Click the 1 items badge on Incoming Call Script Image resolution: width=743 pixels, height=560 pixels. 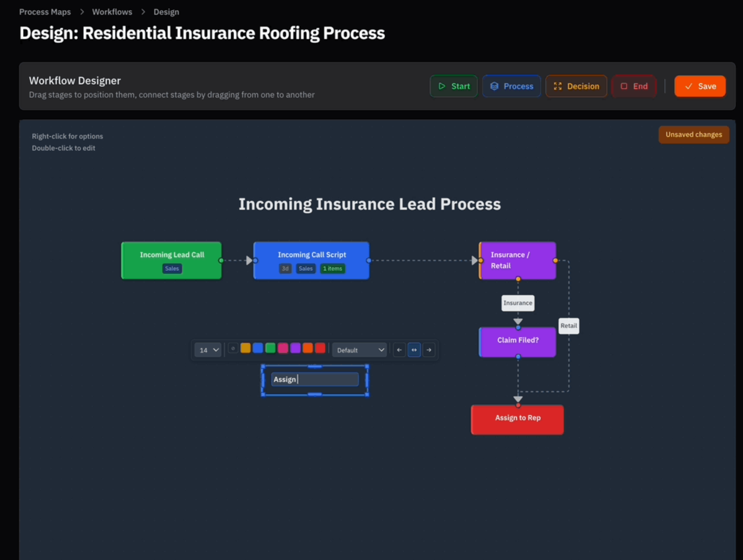coord(332,269)
